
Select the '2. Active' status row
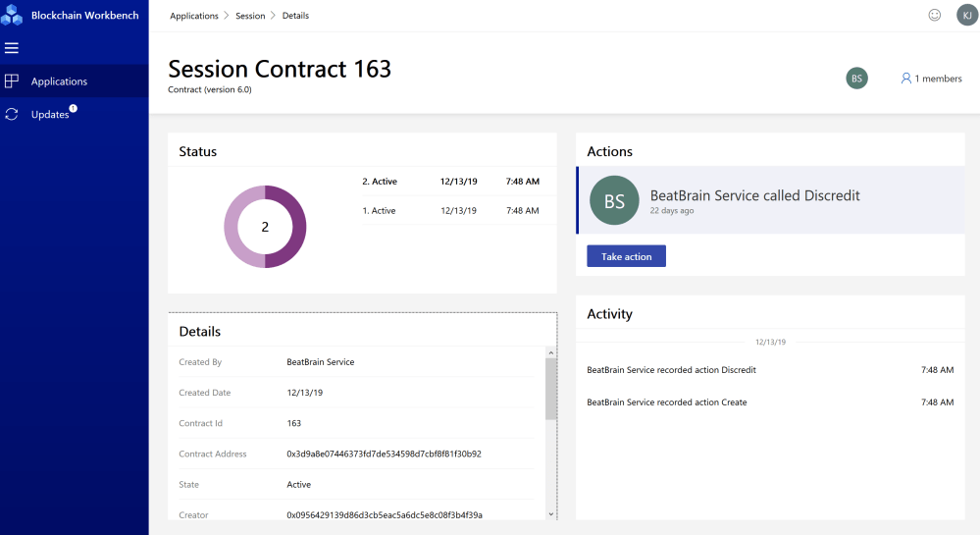[450, 182]
